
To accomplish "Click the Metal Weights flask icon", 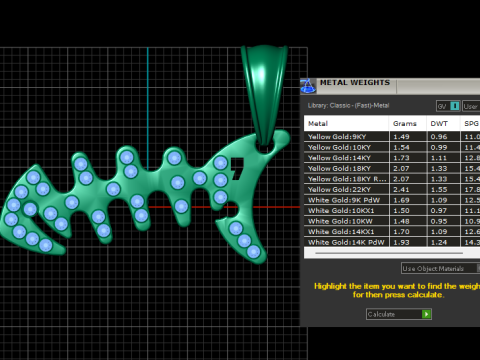I will click(x=308, y=86).
